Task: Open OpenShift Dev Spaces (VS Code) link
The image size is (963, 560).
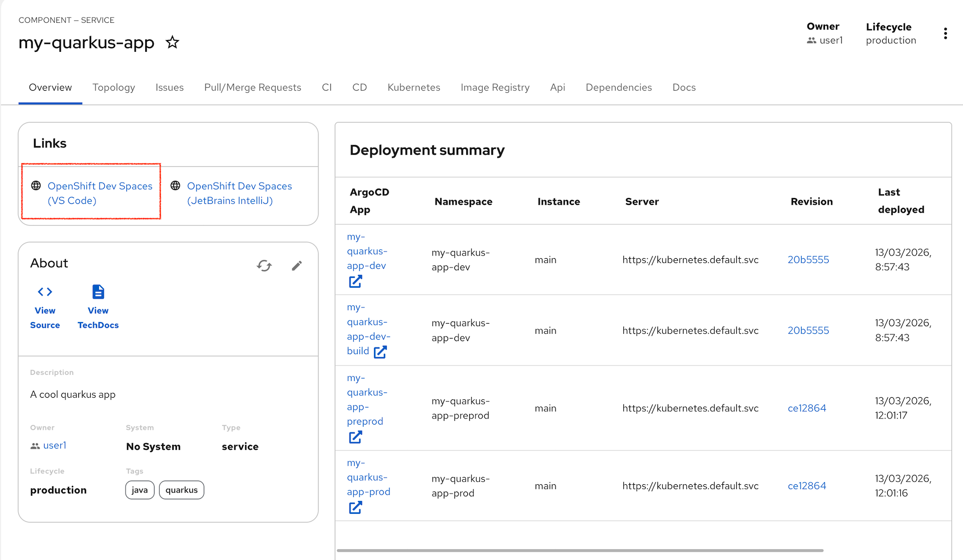Action: coord(100,193)
